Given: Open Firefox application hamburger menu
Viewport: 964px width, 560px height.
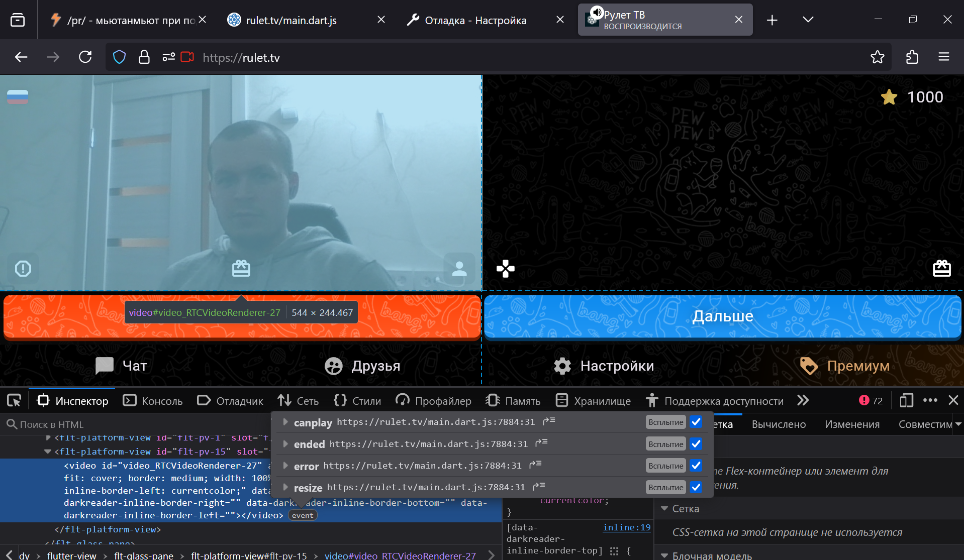Looking at the screenshot, I should coord(944,57).
